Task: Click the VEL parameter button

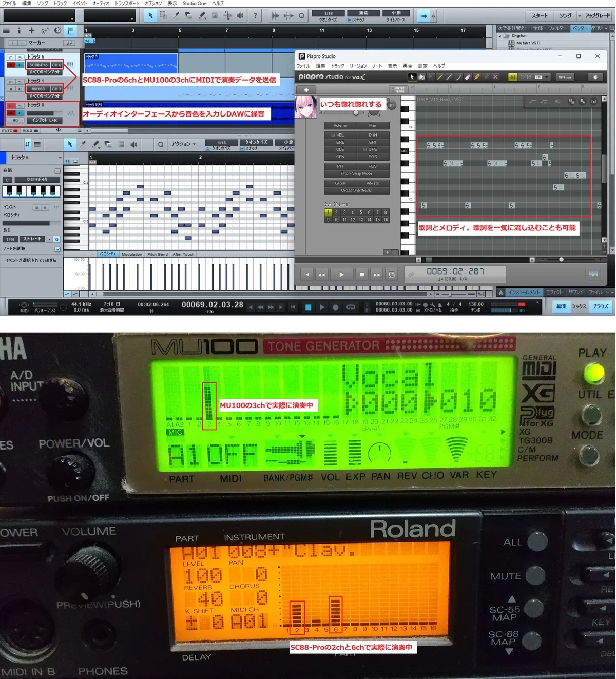Action: click(x=340, y=135)
